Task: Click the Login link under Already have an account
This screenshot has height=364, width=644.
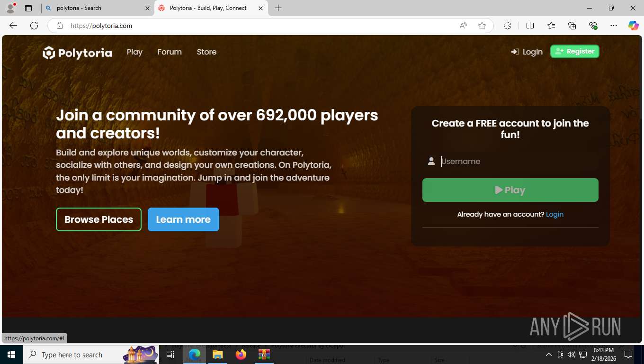Action: click(x=555, y=214)
